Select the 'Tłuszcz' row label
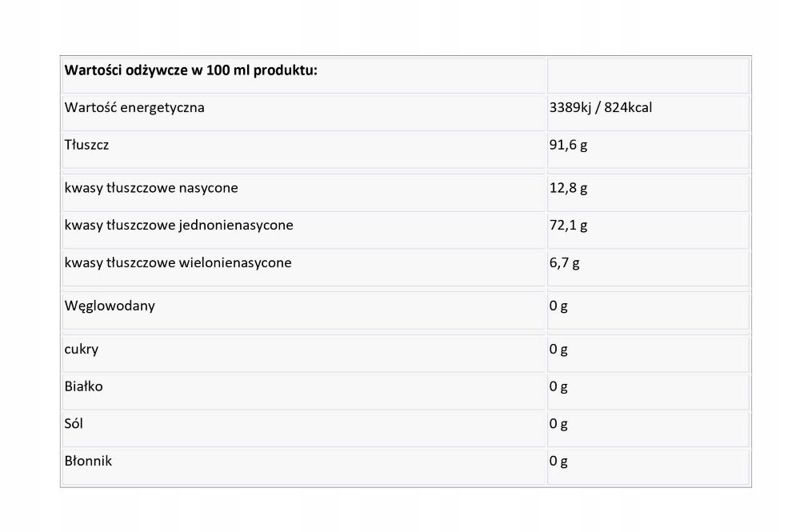This screenshot has width=800, height=532. coord(86,145)
